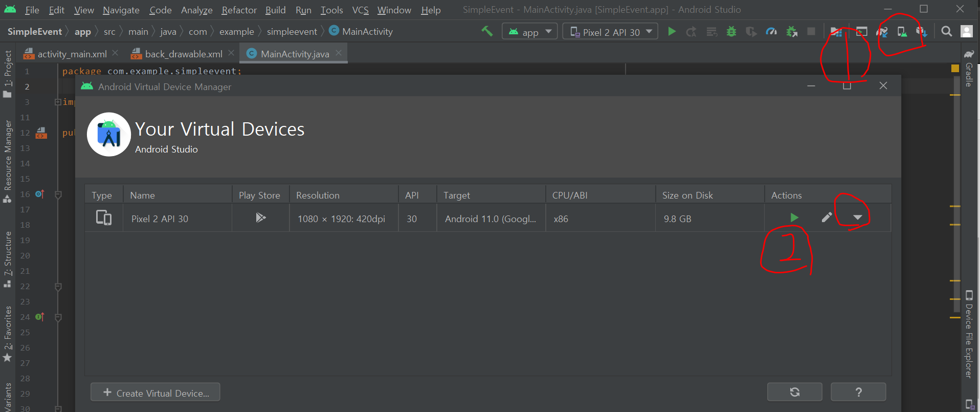Open the actions dropdown arrow for Pixel 2
Viewport: 980px width, 412px height.
point(858,218)
